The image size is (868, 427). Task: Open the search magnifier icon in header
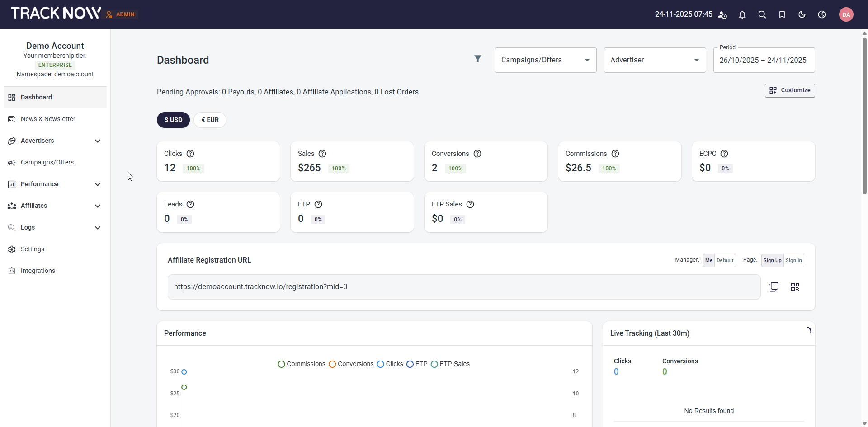(762, 14)
